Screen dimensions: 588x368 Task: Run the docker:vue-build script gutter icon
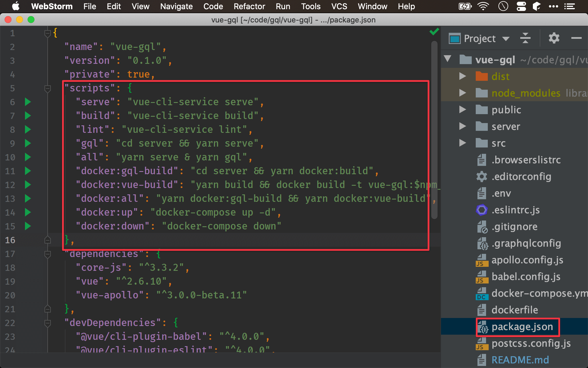point(28,185)
